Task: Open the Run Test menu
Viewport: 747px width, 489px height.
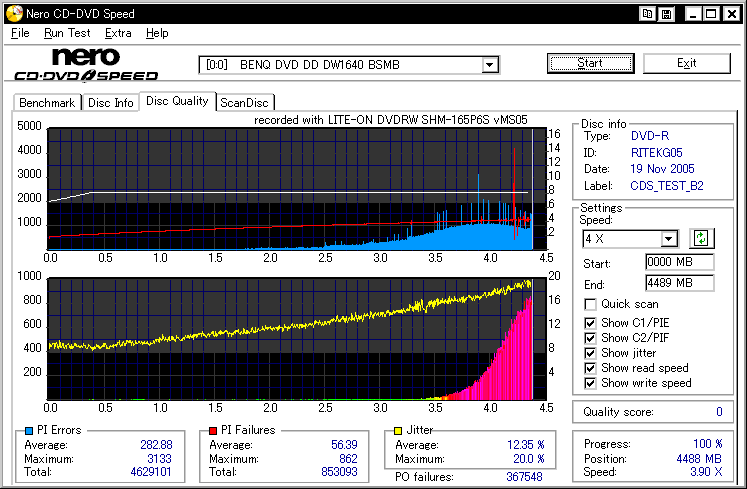Action: (x=67, y=33)
